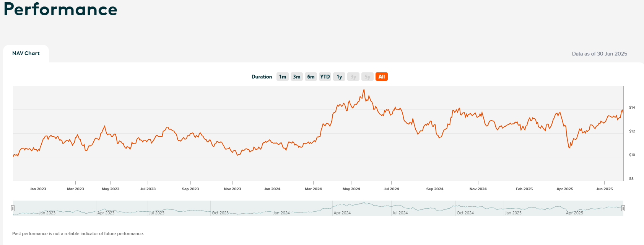Click the May 2024 x-axis label
The width and height of the screenshot is (644, 245).
351,189
